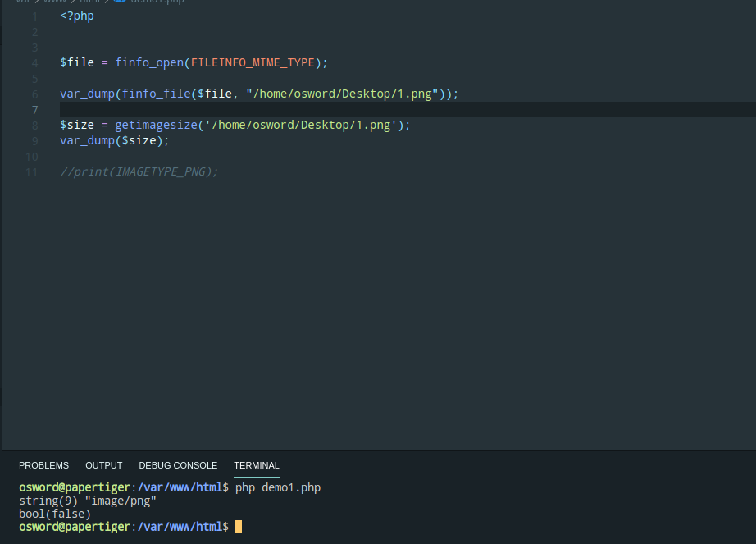Image resolution: width=756 pixels, height=544 pixels.
Task: Click line number 8 in the gutter
Action: point(34,126)
